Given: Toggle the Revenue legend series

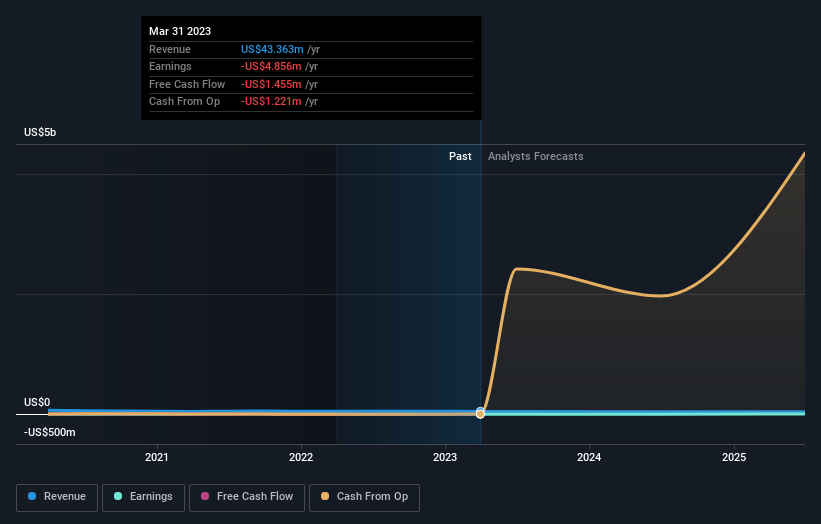Looking at the screenshot, I should (57, 497).
